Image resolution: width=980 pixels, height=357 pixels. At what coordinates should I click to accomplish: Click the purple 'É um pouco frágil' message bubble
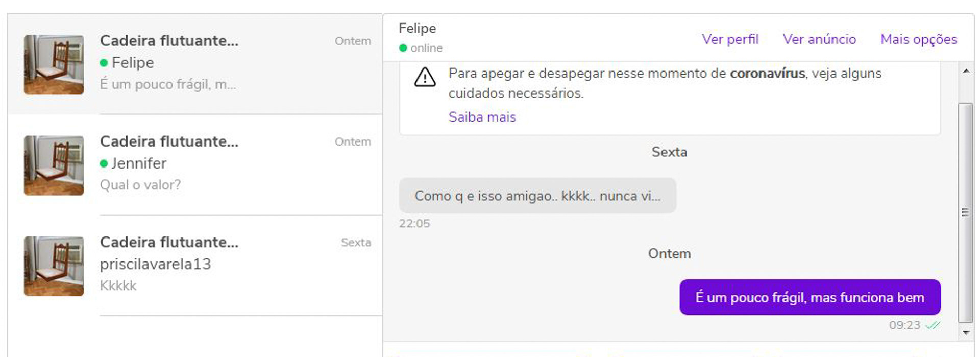pyautogui.click(x=810, y=297)
